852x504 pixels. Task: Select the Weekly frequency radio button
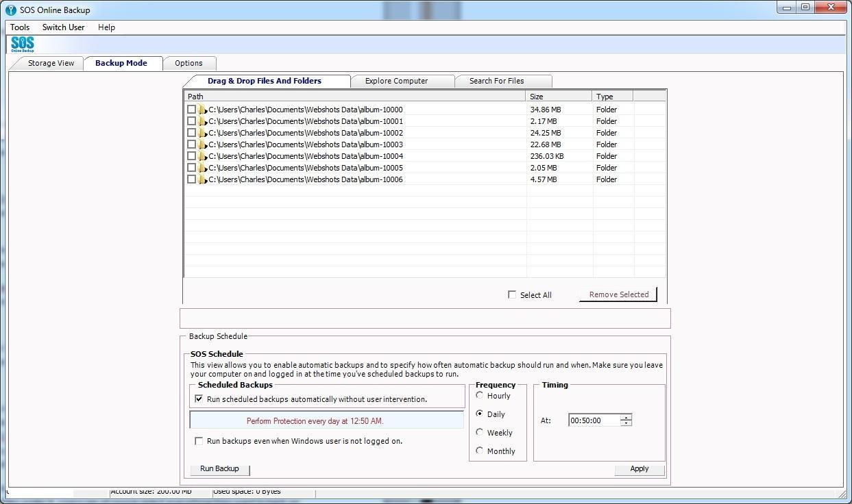(x=479, y=432)
